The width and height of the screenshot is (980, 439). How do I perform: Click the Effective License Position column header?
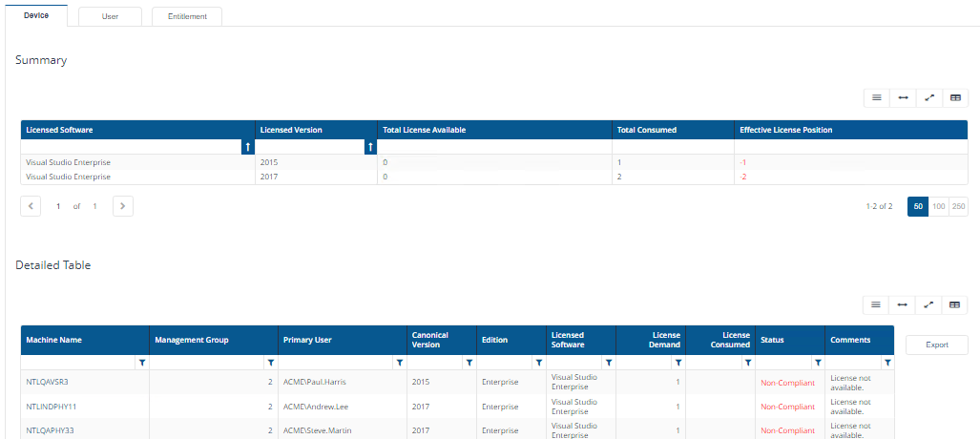[850, 130]
